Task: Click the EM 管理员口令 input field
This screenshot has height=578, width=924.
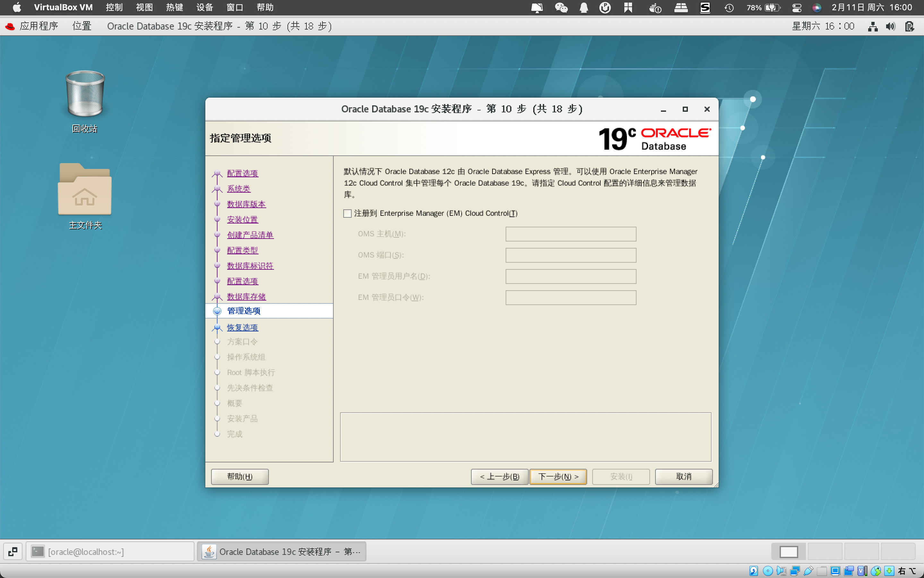Action: (x=571, y=297)
